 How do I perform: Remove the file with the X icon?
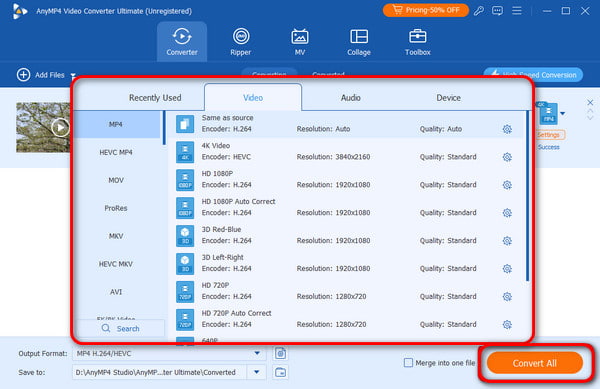[590, 103]
